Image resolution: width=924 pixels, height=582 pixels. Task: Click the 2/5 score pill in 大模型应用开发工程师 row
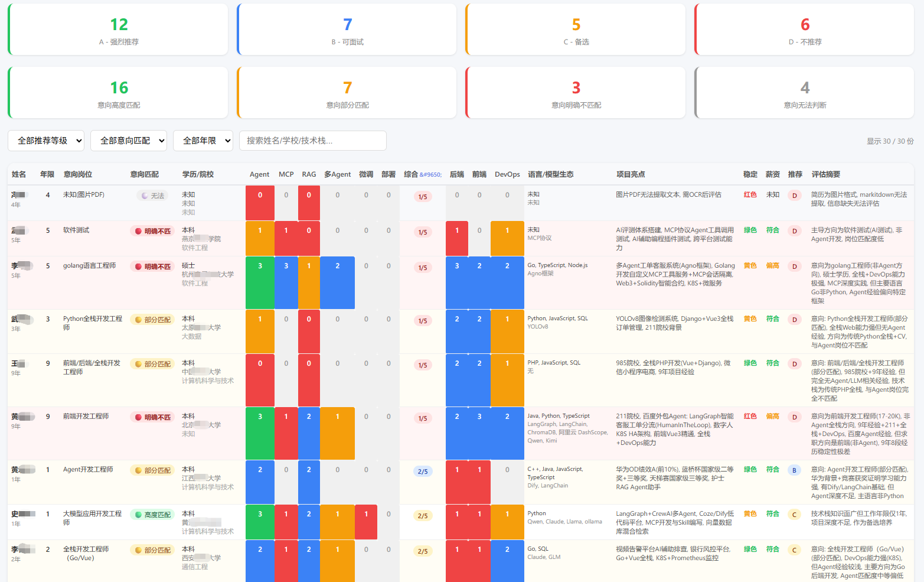(423, 516)
